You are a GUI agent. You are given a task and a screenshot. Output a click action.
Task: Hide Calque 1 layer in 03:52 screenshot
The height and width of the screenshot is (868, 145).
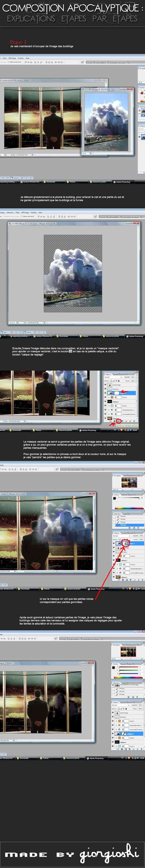coord(114,577)
